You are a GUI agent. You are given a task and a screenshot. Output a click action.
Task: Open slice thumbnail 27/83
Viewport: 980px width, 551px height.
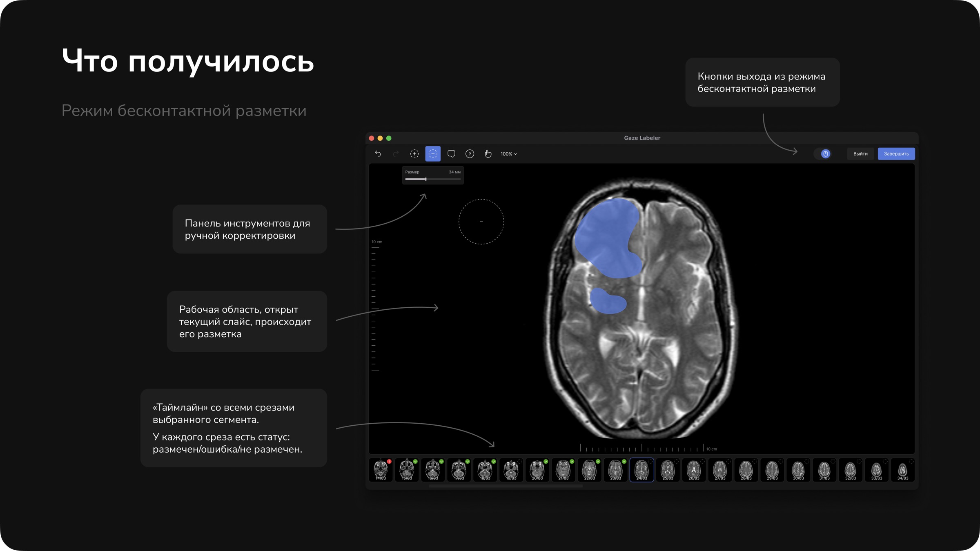720,470
